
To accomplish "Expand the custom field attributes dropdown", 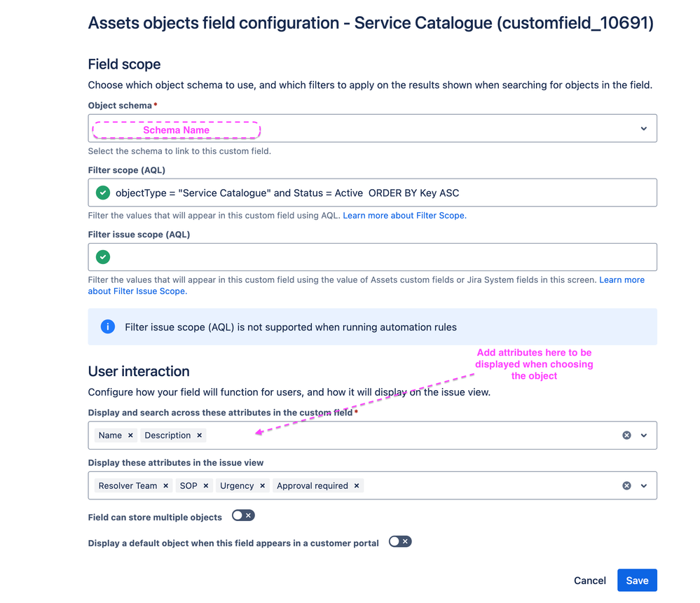I will click(644, 435).
